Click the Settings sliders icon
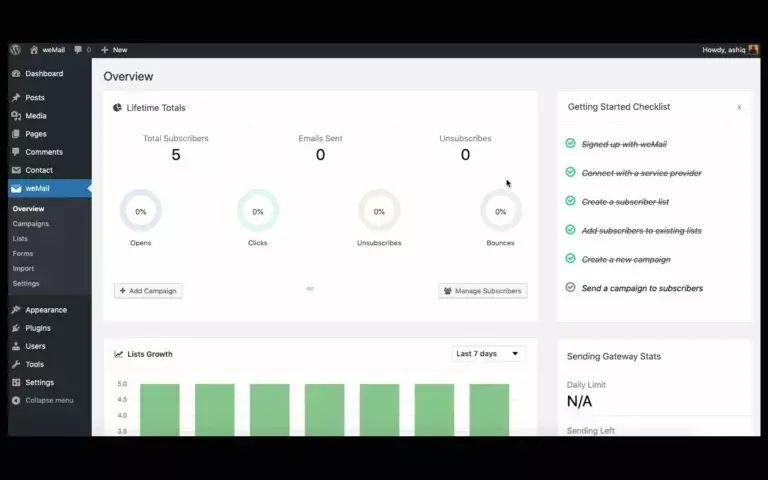This screenshot has height=480, width=768. (x=16, y=382)
